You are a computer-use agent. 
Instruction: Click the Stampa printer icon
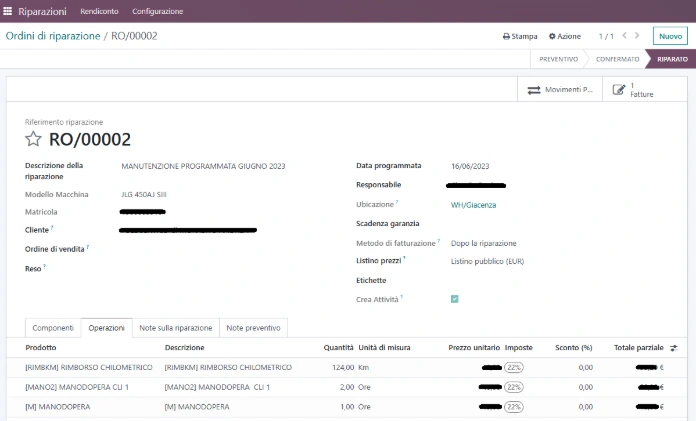[x=506, y=36]
